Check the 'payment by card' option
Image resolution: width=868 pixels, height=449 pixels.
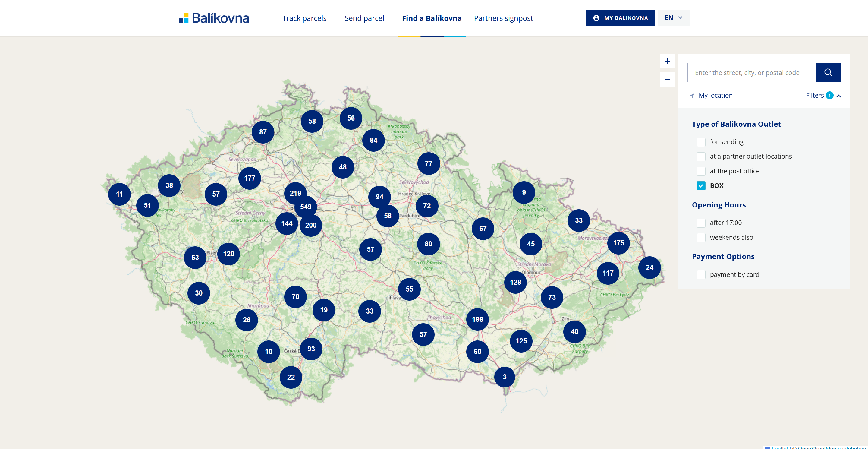(701, 274)
